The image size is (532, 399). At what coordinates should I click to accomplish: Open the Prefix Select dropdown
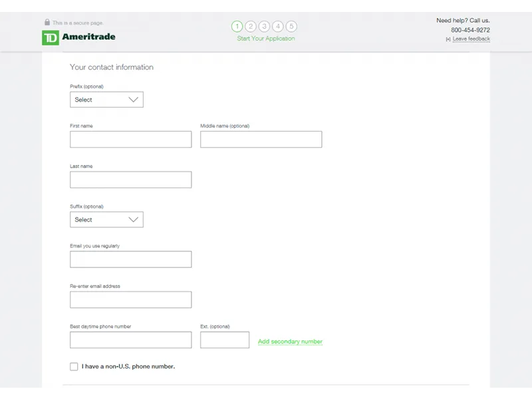pyautogui.click(x=106, y=99)
